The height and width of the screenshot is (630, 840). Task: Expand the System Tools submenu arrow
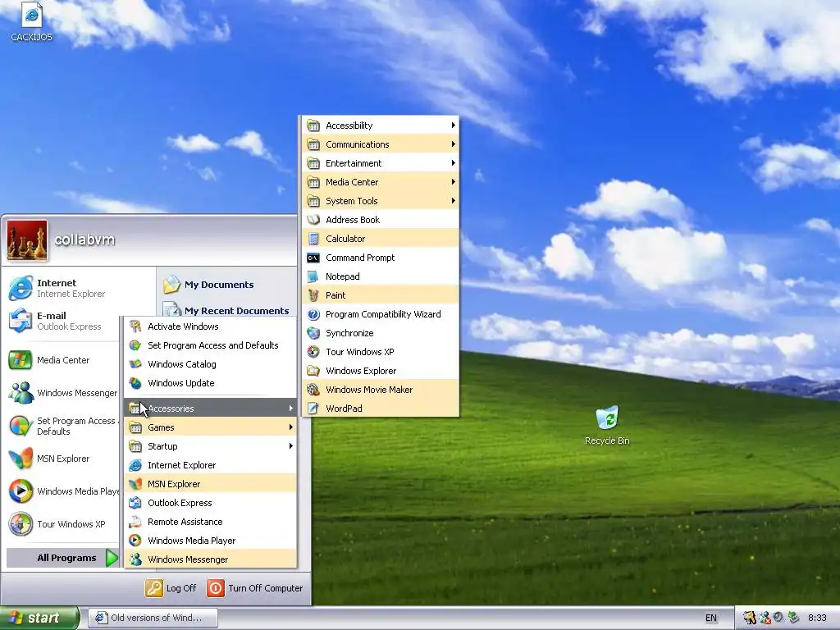(453, 200)
